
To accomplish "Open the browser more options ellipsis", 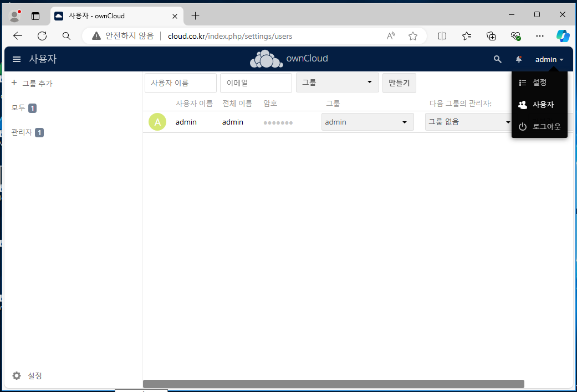I will pyautogui.click(x=540, y=35).
